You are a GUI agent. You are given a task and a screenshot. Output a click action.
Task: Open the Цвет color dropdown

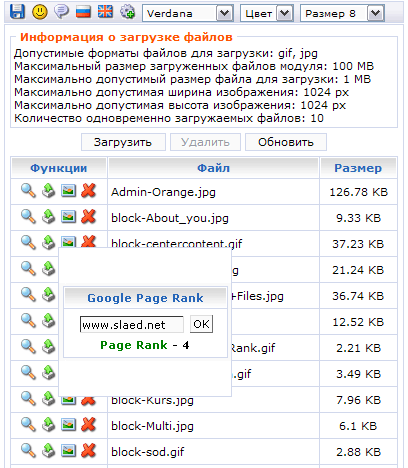click(267, 13)
